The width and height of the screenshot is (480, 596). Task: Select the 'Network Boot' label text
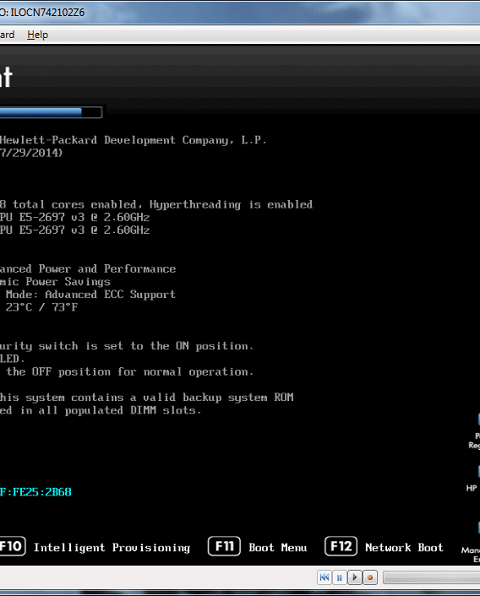coord(404,548)
